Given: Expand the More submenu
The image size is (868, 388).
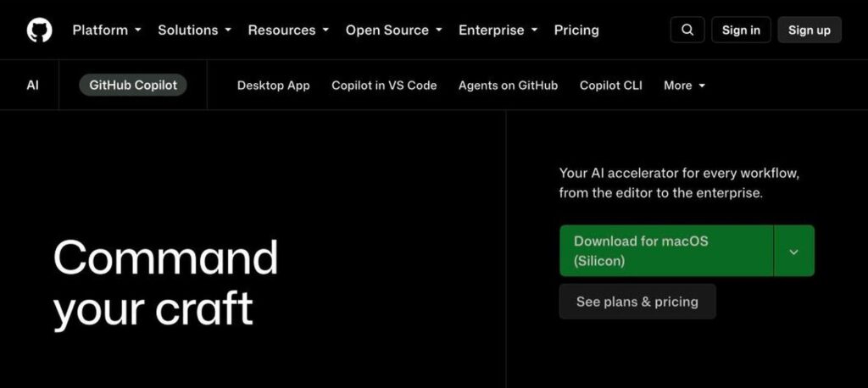Looking at the screenshot, I should point(685,86).
